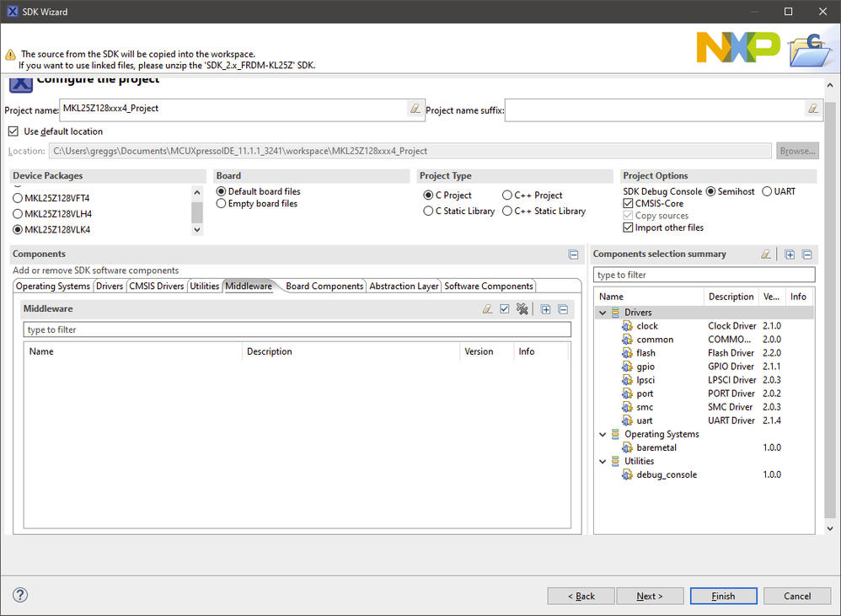Collapse the Components section minus icon
Image resolution: width=841 pixels, height=616 pixels.
pyautogui.click(x=573, y=254)
